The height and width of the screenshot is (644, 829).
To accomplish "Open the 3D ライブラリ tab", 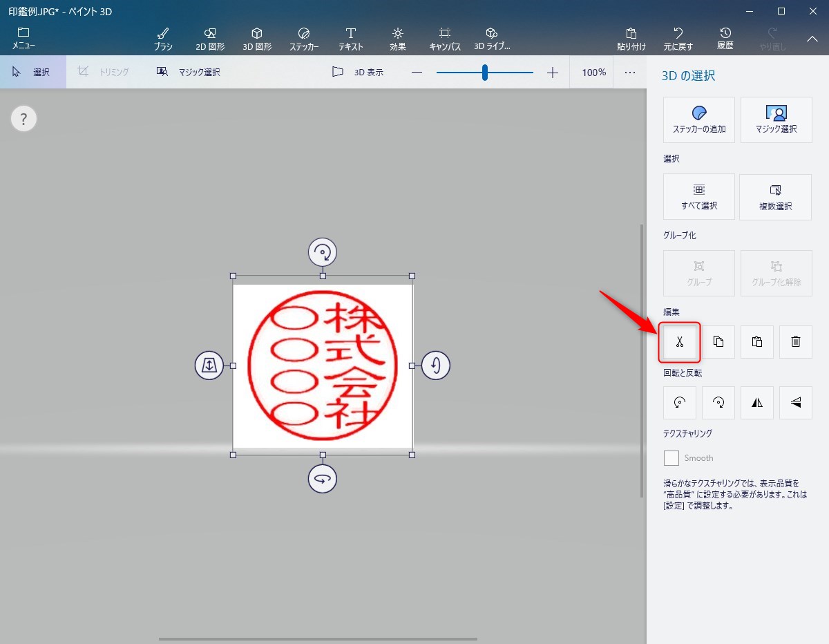I will [492, 39].
